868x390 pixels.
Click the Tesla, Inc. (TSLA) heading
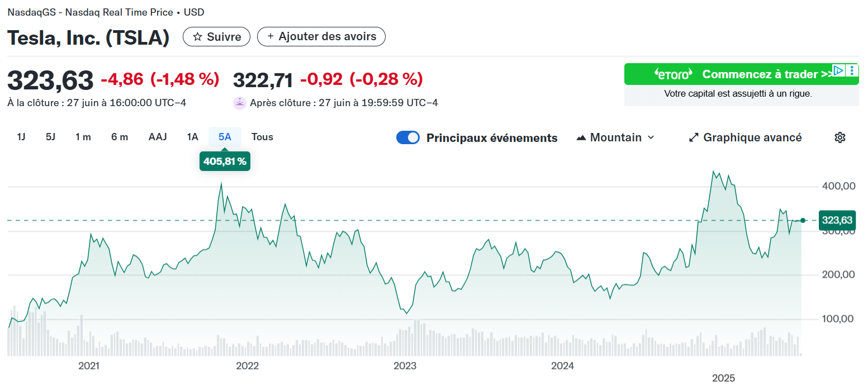[x=88, y=37]
